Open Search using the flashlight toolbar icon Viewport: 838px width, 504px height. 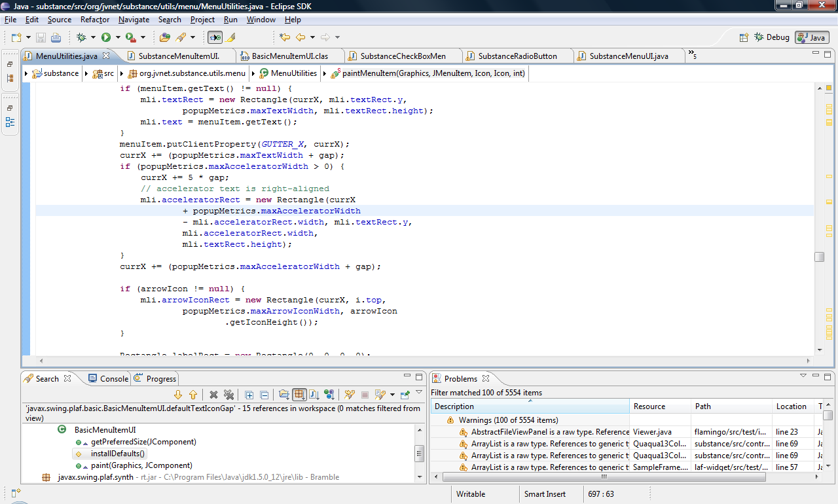coord(181,37)
